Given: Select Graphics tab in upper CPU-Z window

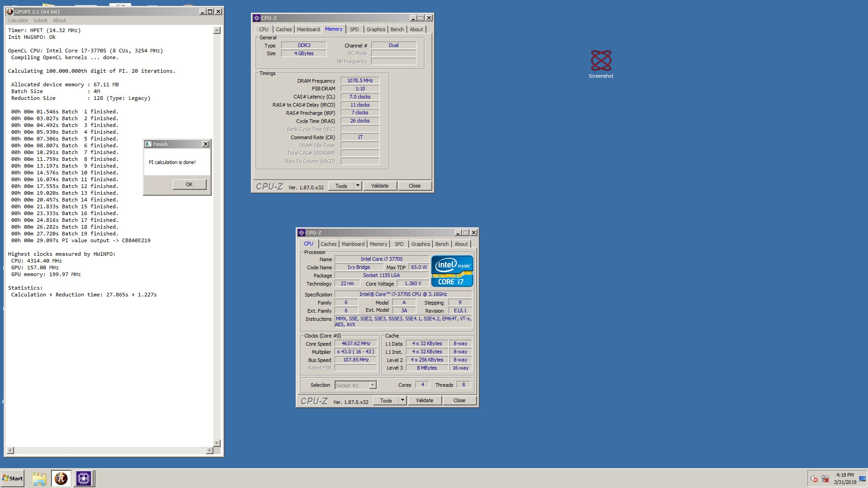Looking at the screenshot, I should pos(376,29).
